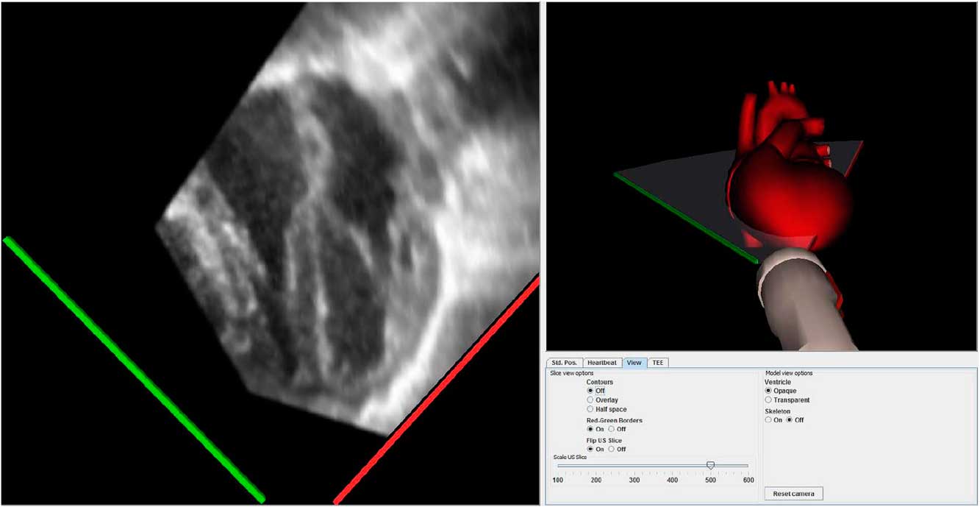Viewport: 980px width, 507px height.
Task: Enable Red-Green Borders
Action: tap(590, 428)
